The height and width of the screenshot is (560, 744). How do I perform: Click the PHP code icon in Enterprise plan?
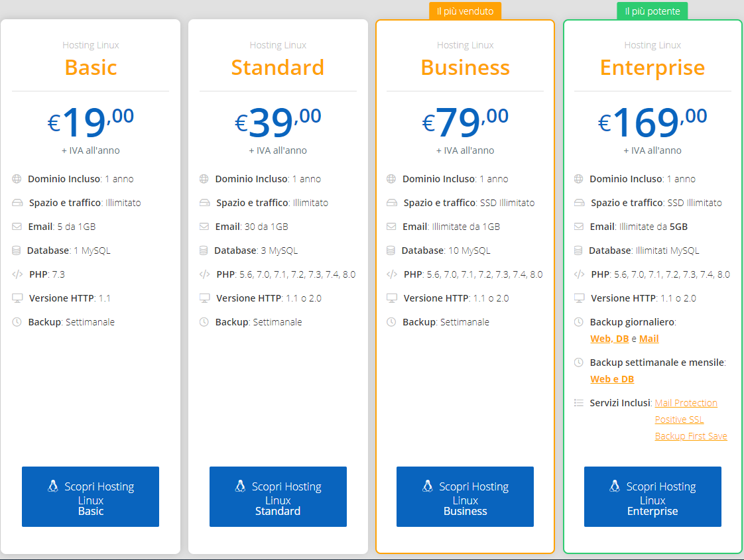pos(579,274)
